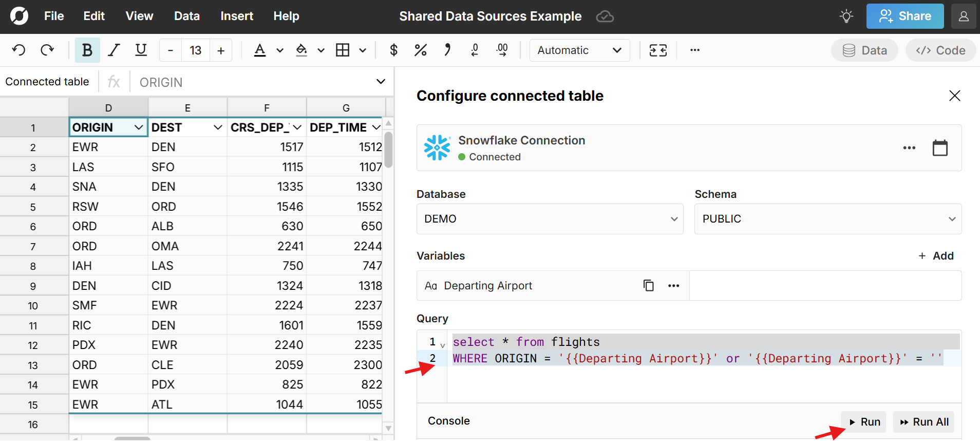This screenshot has width=980, height=441.
Task: Open the Database dropdown showing DEMO
Action: click(550, 219)
